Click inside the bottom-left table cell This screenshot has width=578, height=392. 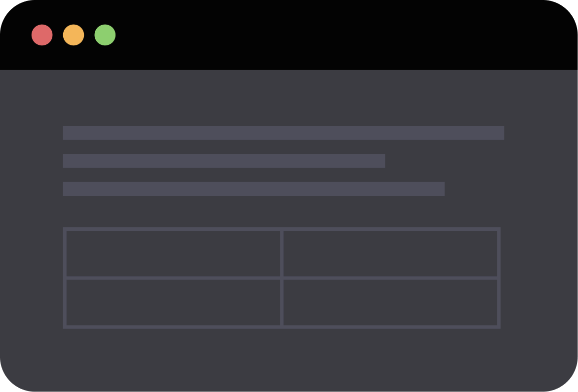173,302
